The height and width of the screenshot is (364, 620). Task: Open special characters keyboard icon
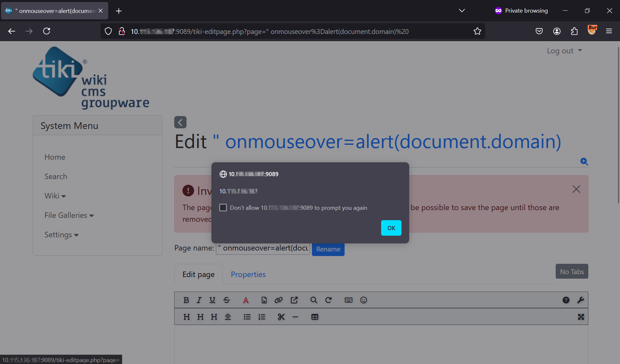pos(348,300)
